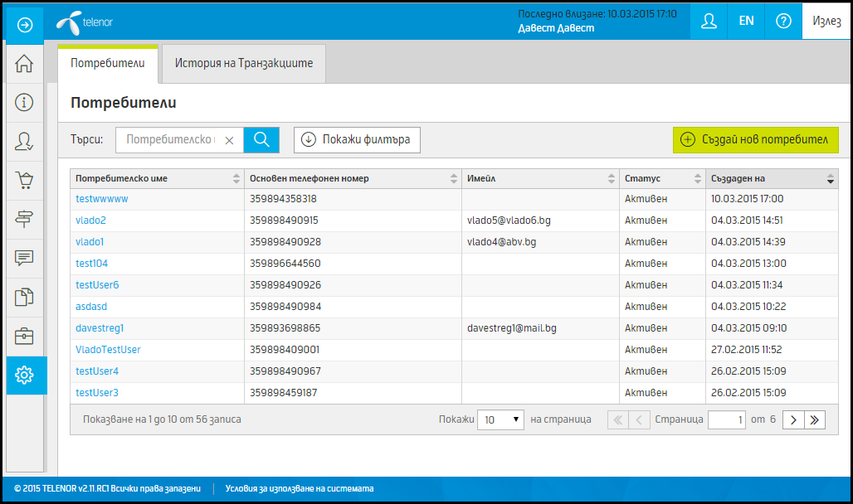Open user testUser3

[x=97, y=393]
